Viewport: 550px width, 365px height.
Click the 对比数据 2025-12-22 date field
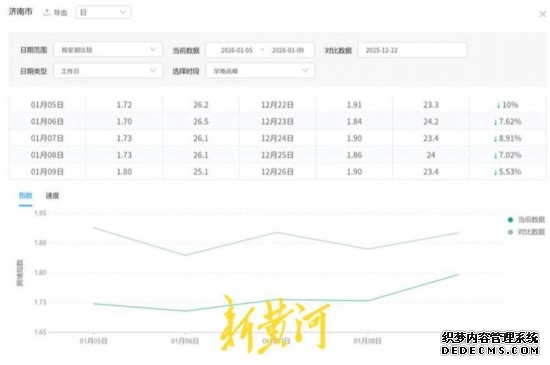tap(412, 50)
